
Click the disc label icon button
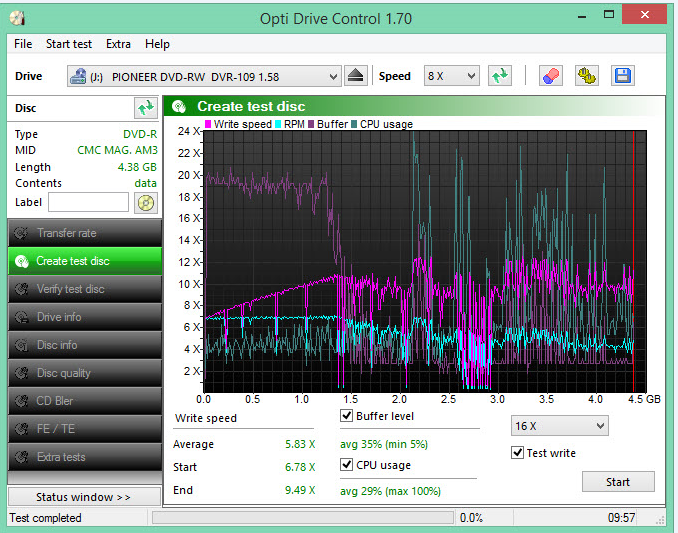point(146,203)
